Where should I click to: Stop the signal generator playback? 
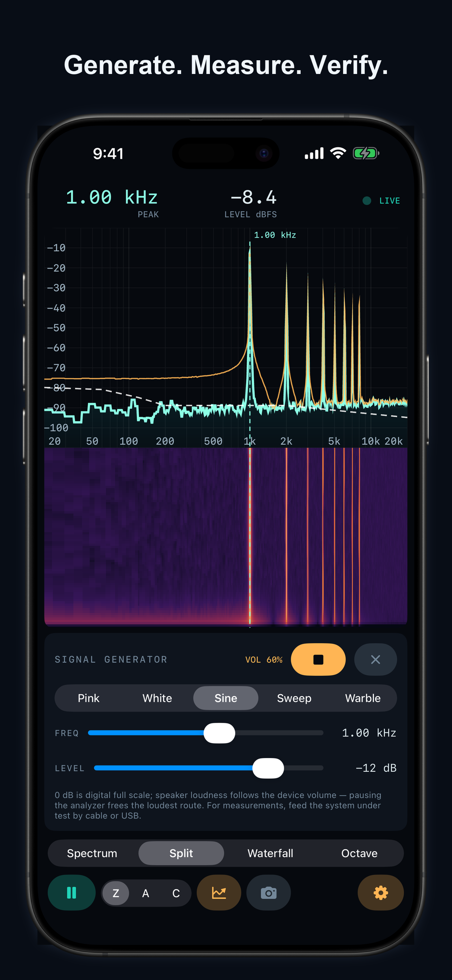pyautogui.click(x=318, y=659)
